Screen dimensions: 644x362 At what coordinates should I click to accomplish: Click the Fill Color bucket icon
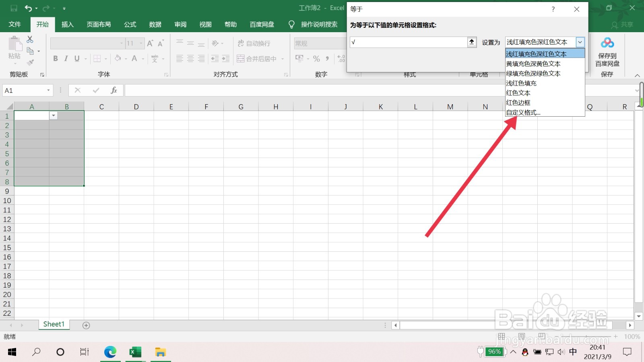118,59
